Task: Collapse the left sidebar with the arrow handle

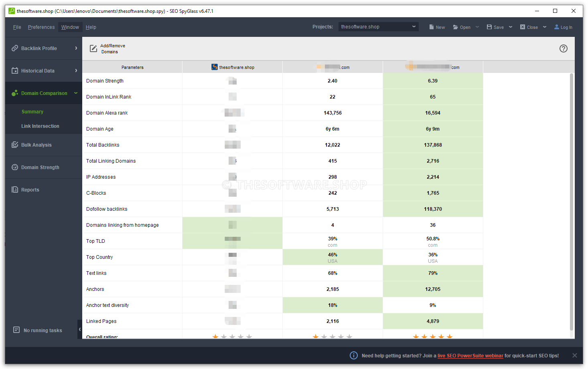Action: click(x=80, y=329)
